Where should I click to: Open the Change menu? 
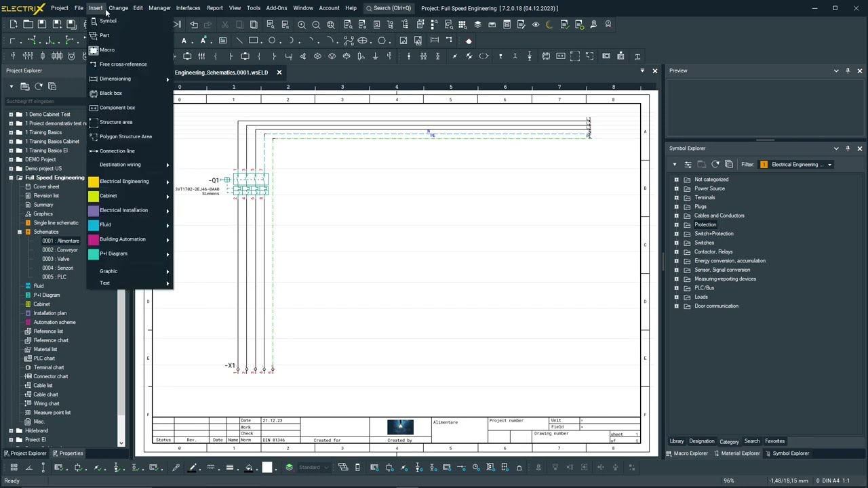tap(118, 8)
